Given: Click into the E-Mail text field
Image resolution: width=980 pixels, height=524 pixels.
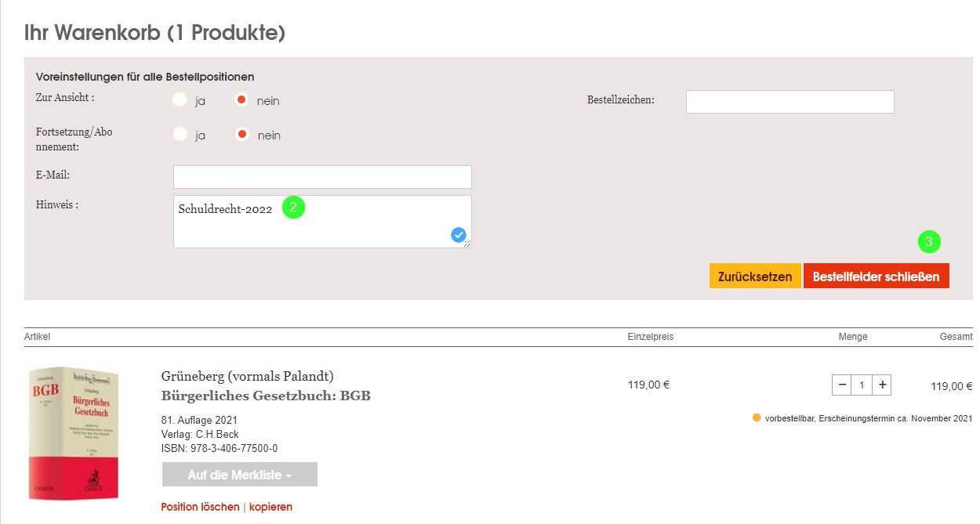Looking at the screenshot, I should (322, 177).
